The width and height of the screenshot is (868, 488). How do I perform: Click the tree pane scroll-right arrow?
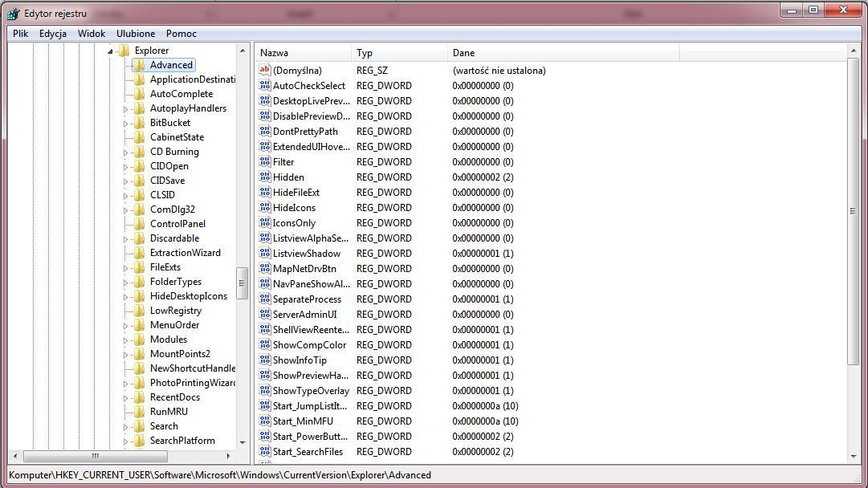pyautogui.click(x=229, y=456)
